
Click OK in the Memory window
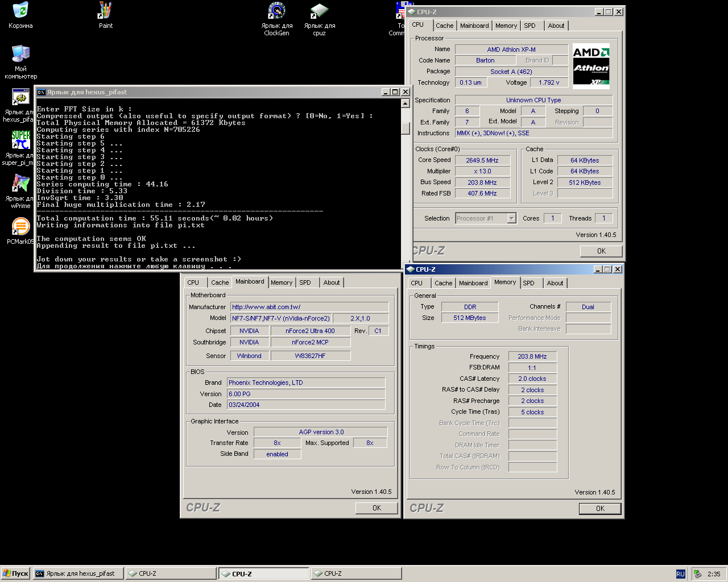coord(600,509)
